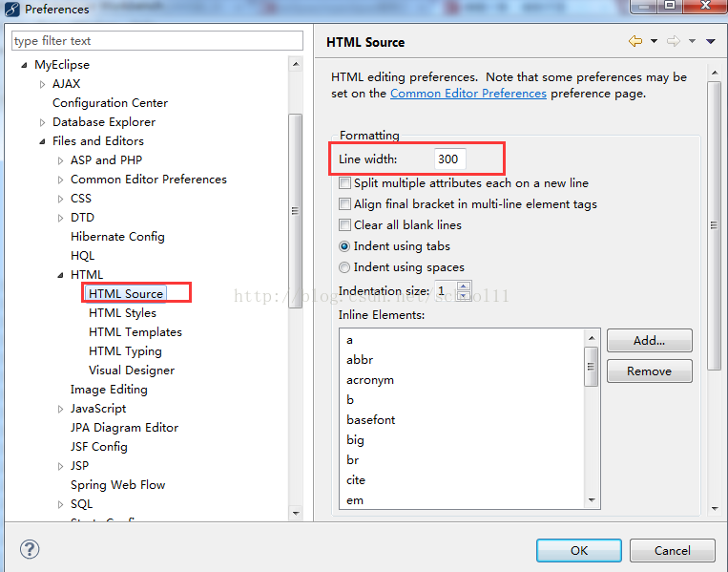Open the back history dropdown arrow
The height and width of the screenshot is (572, 728).
point(654,41)
